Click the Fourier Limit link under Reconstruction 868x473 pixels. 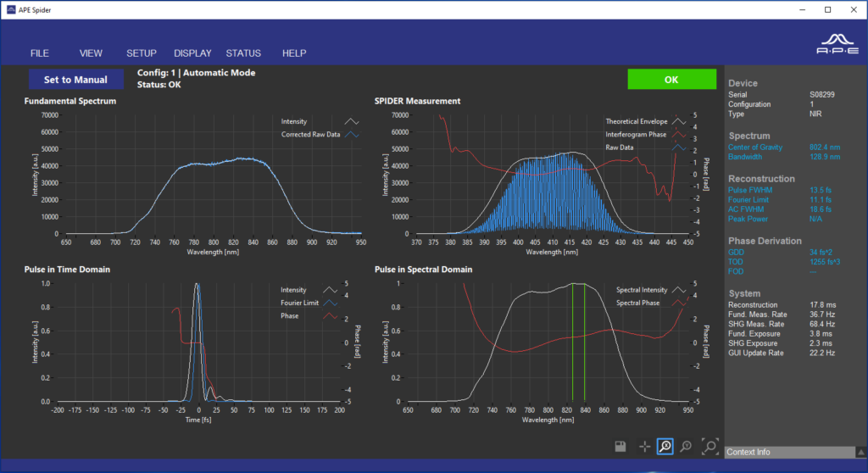[748, 200]
